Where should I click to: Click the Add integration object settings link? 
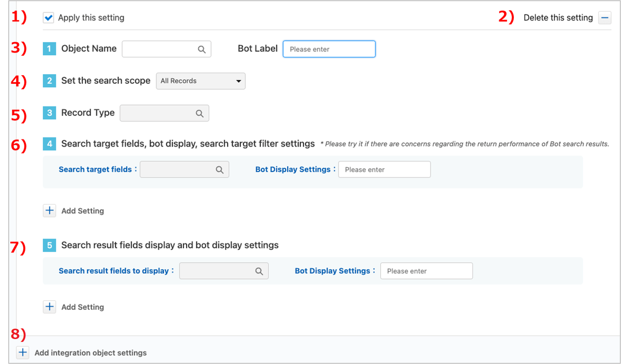click(90, 353)
